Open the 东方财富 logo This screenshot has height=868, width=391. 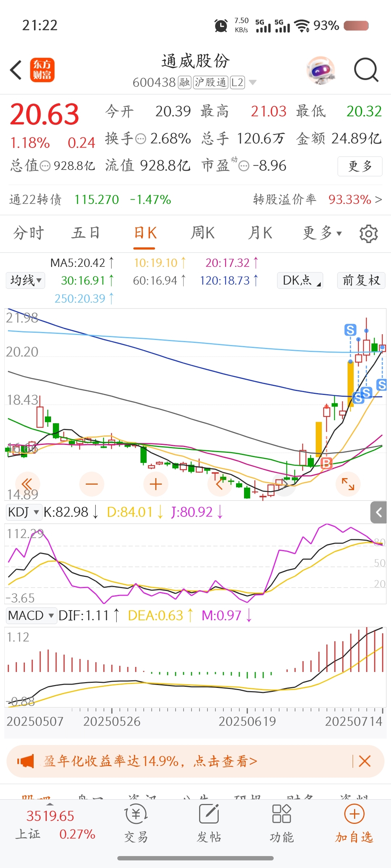42,70
